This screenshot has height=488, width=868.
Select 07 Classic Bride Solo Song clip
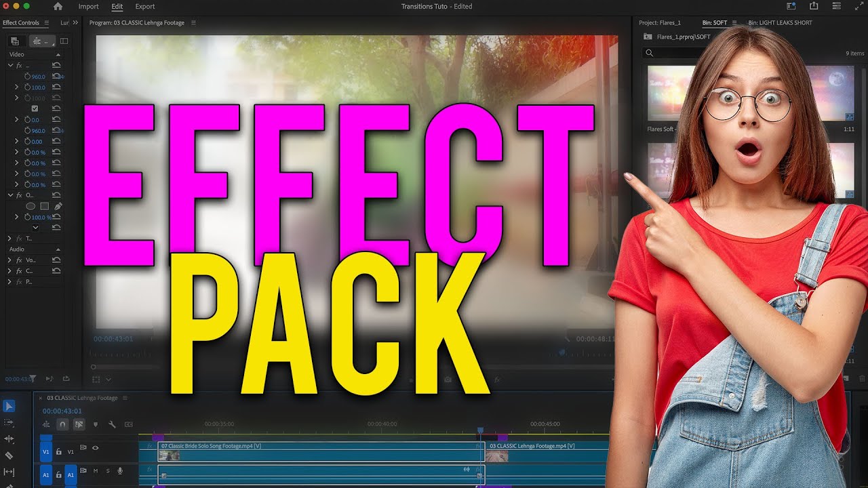tap(320, 452)
